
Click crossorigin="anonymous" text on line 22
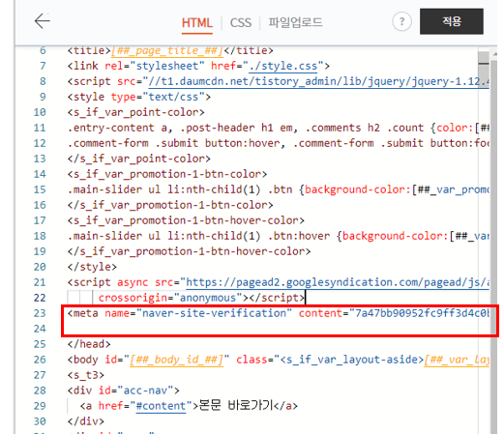point(170,298)
